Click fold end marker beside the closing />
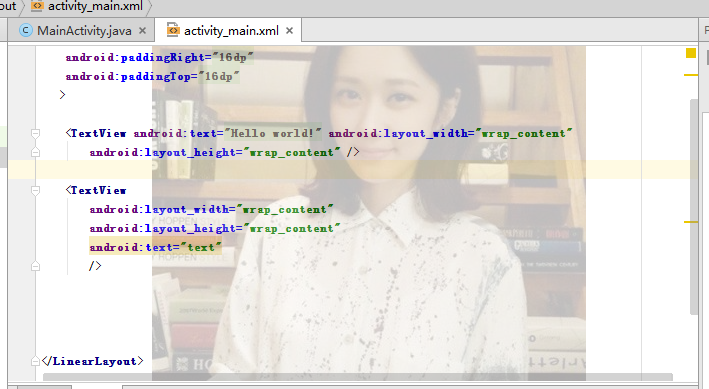This screenshot has width=709, height=389. pyautogui.click(x=35, y=266)
